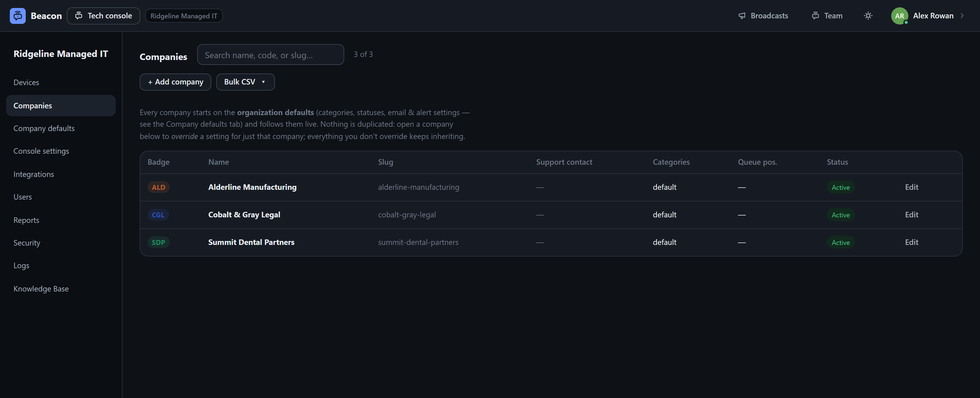Click Alderline Manufacturing's default categories cell

664,187
